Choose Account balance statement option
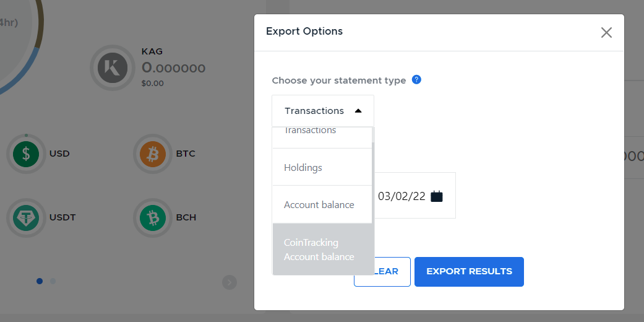 (322, 205)
